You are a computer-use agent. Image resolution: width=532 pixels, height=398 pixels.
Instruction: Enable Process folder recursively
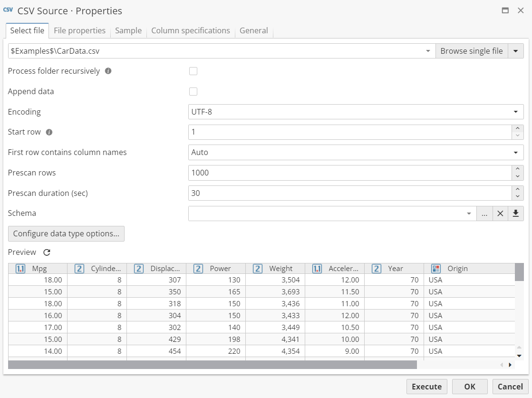click(193, 71)
